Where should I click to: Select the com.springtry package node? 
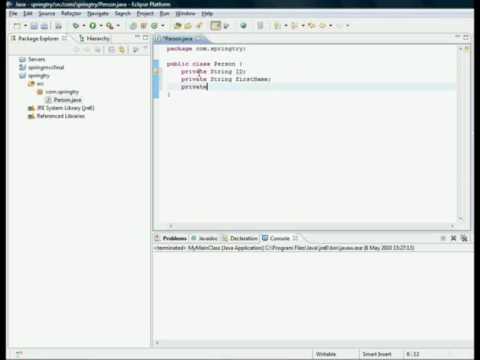(x=58, y=92)
